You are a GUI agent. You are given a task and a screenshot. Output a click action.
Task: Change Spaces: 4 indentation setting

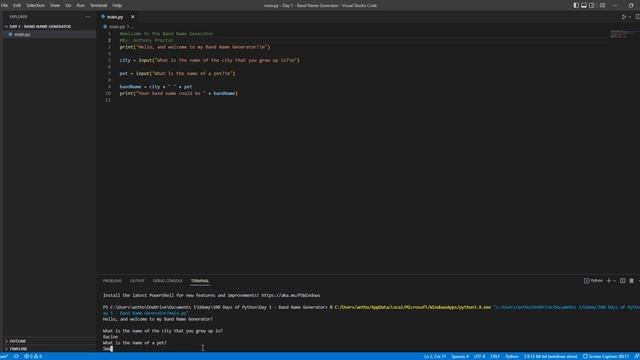point(460,356)
